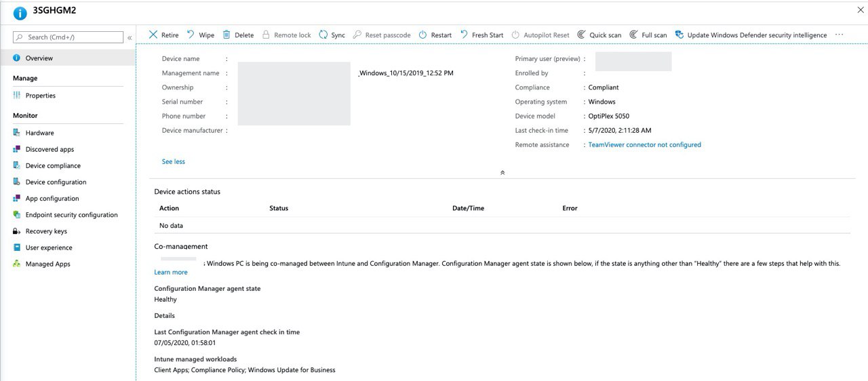This screenshot has width=868, height=381.
Task: Click the Discovered apps icon
Action: 17,149
